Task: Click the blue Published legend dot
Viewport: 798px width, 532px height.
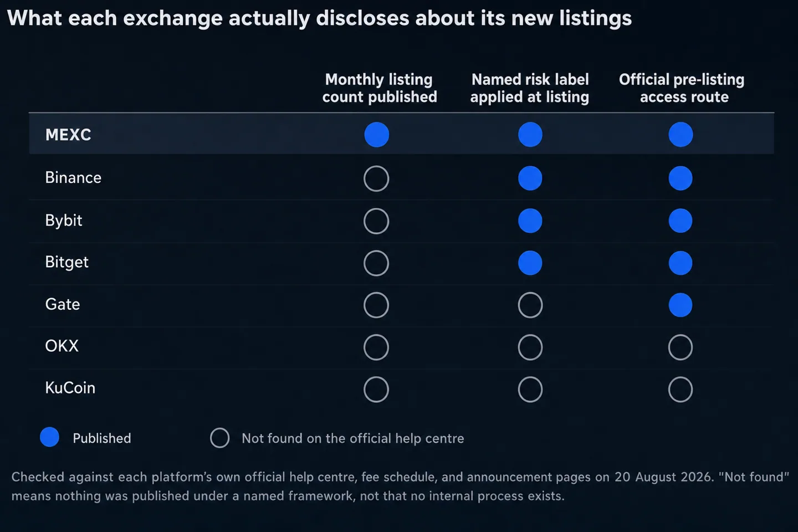Action: click(x=50, y=437)
